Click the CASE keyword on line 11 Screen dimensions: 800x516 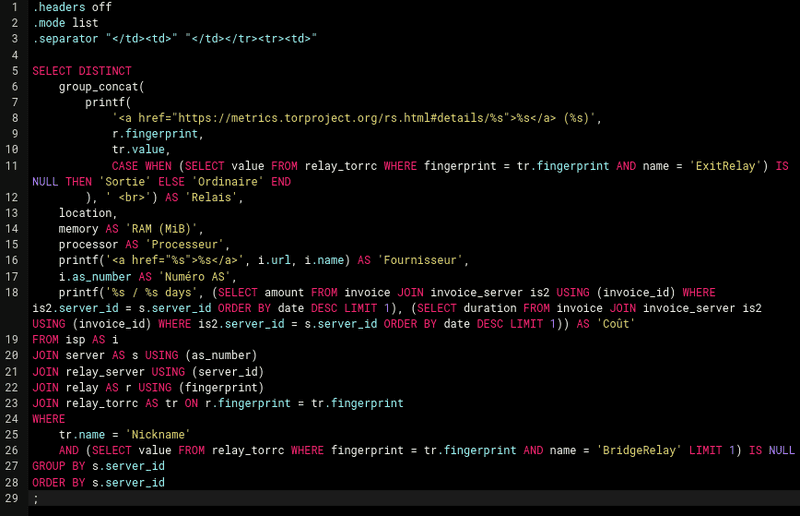(125, 166)
